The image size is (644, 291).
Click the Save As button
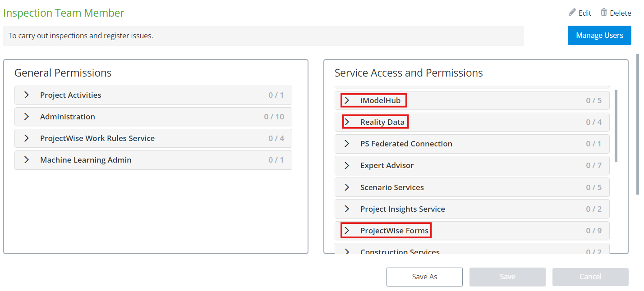click(424, 277)
